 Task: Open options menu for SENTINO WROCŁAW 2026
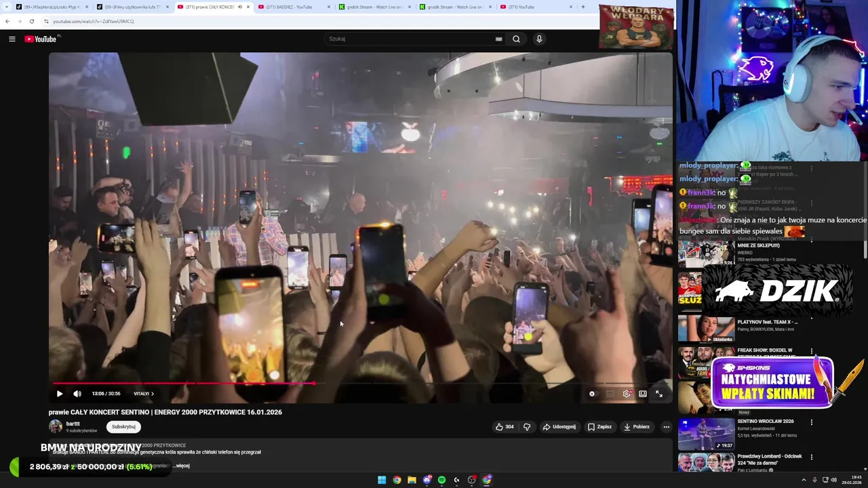[812, 422]
